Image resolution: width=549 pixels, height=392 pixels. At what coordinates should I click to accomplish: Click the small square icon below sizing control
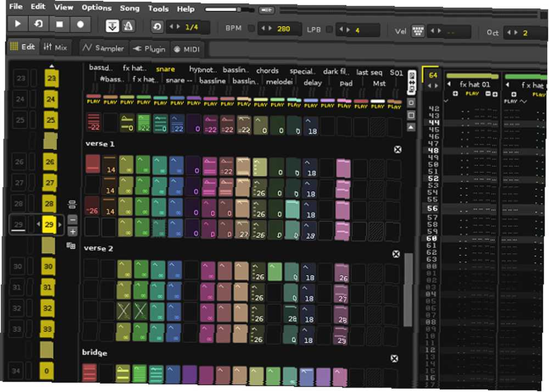click(411, 103)
